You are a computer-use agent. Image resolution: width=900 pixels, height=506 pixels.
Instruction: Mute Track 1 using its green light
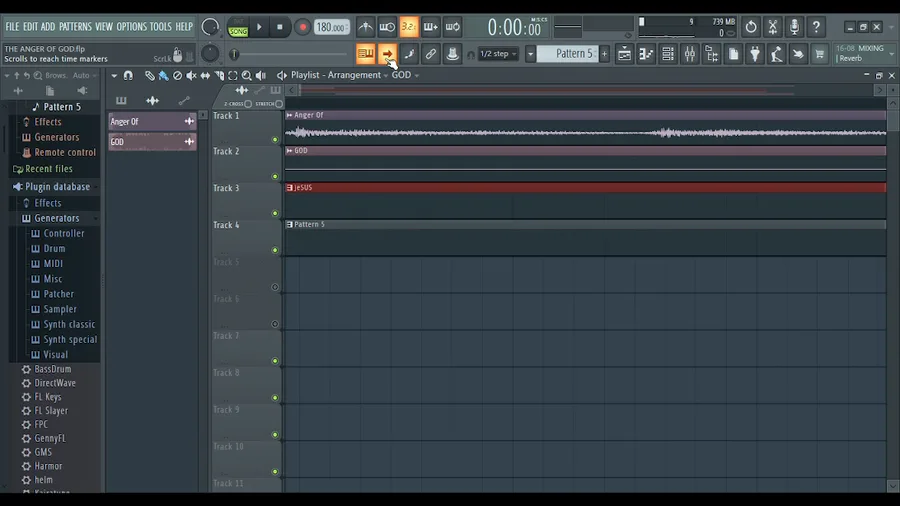275,139
